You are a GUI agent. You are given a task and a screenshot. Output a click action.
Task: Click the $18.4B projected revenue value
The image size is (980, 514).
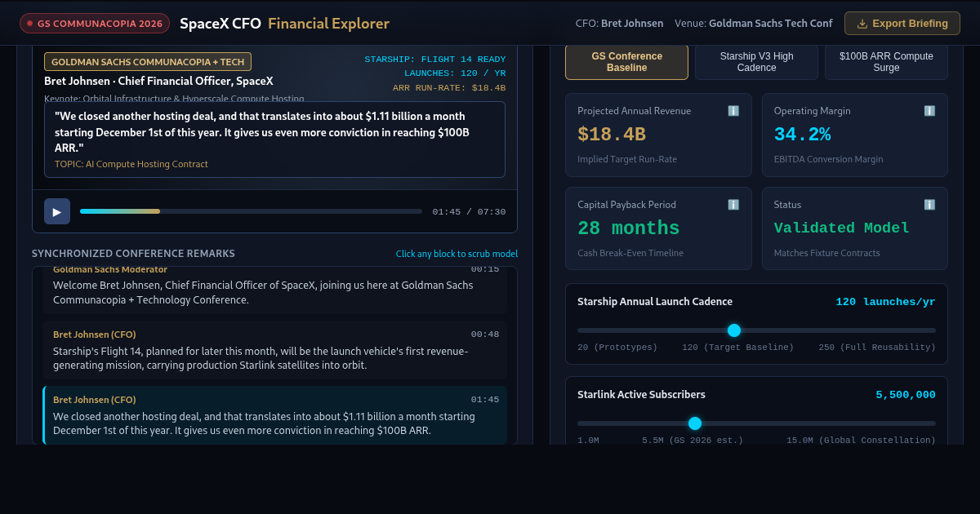coord(612,135)
